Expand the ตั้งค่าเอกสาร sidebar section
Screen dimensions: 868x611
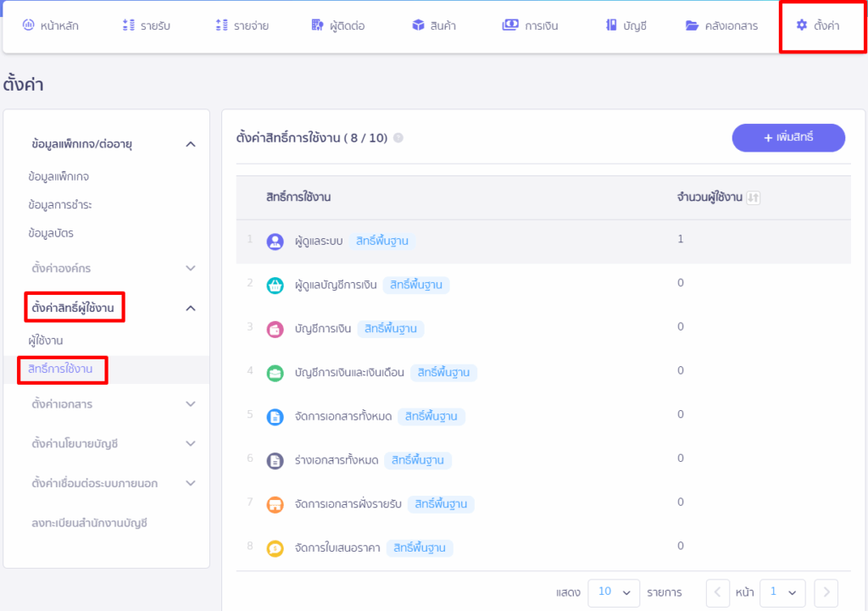pos(191,404)
